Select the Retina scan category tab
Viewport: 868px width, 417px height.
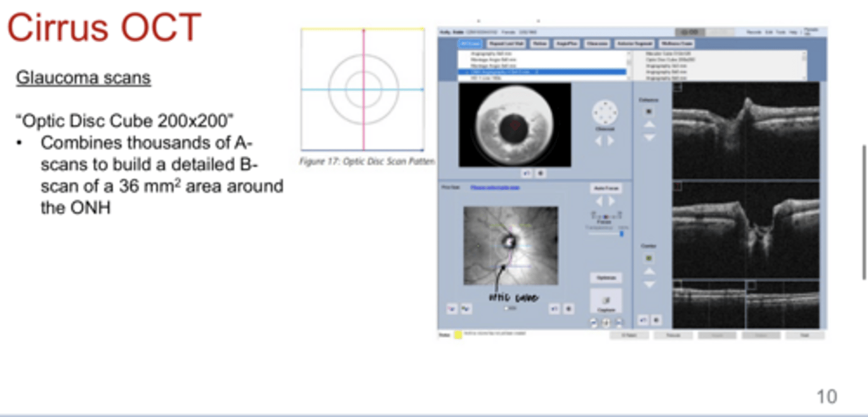539,44
